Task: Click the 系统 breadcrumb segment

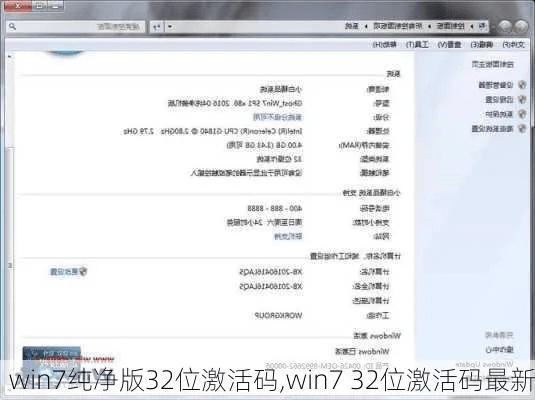Action: tap(352, 26)
